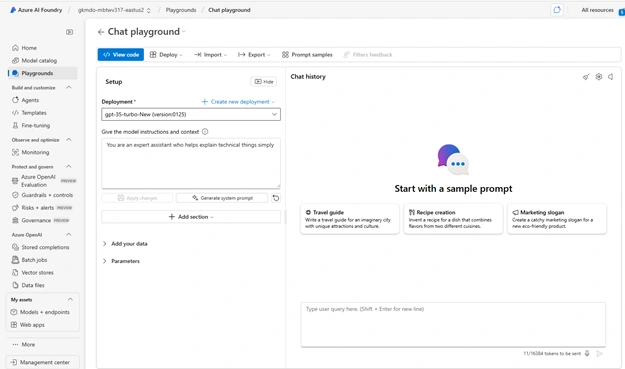This screenshot has height=369, width=625.
Task: Click the speaker icon in Chat history
Action: [x=611, y=77]
